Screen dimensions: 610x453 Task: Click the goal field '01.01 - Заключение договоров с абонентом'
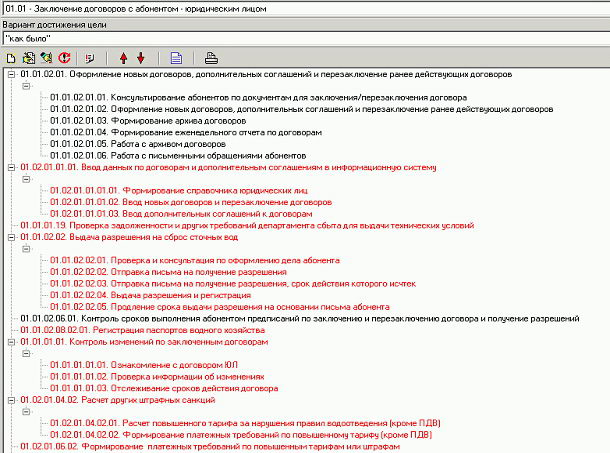(306, 9)
